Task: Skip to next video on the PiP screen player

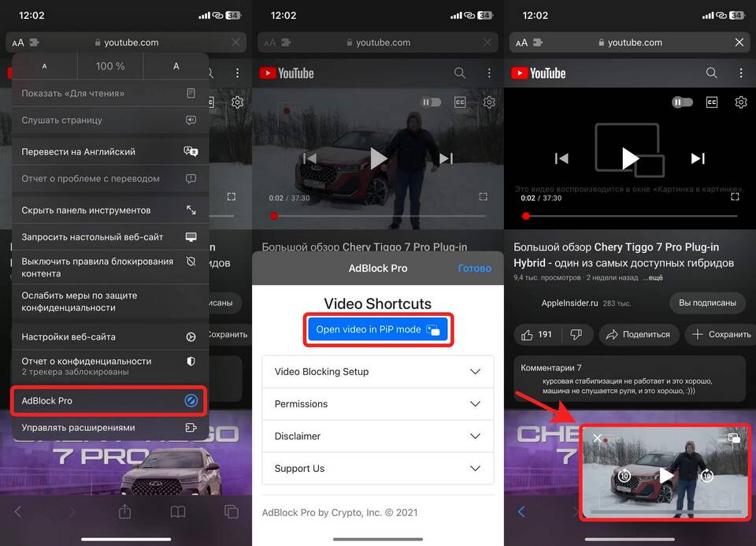Action: [699, 158]
